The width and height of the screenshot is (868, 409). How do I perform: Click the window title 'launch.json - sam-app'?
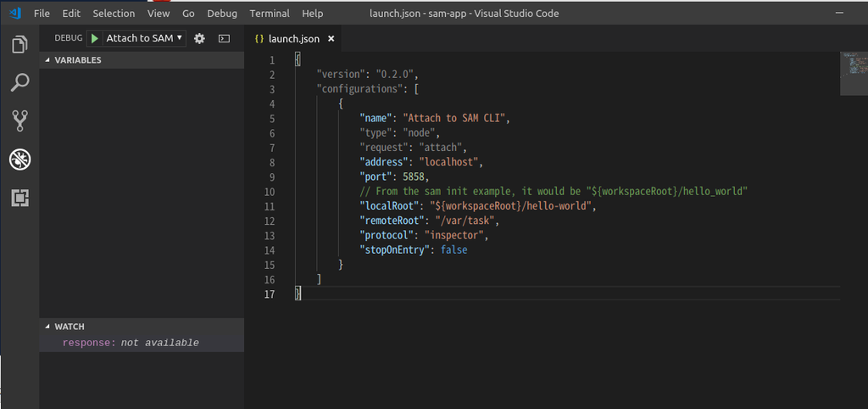pyautogui.click(x=420, y=14)
